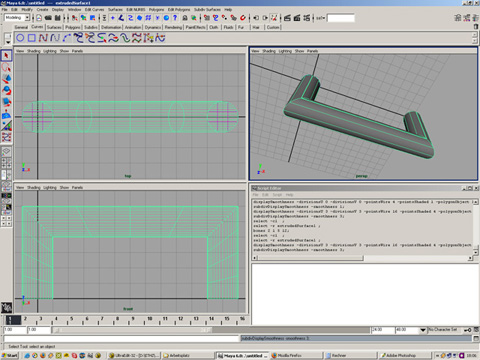This screenshot has height=360, width=480.
Task: Select the Pencil Curve tool on shelf
Action: tap(66, 38)
